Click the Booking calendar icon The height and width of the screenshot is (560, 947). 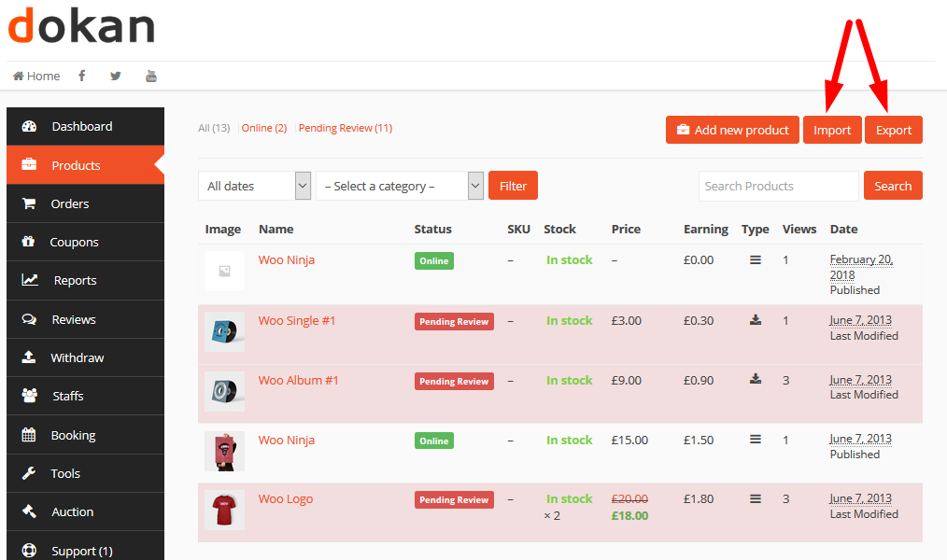click(x=28, y=435)
